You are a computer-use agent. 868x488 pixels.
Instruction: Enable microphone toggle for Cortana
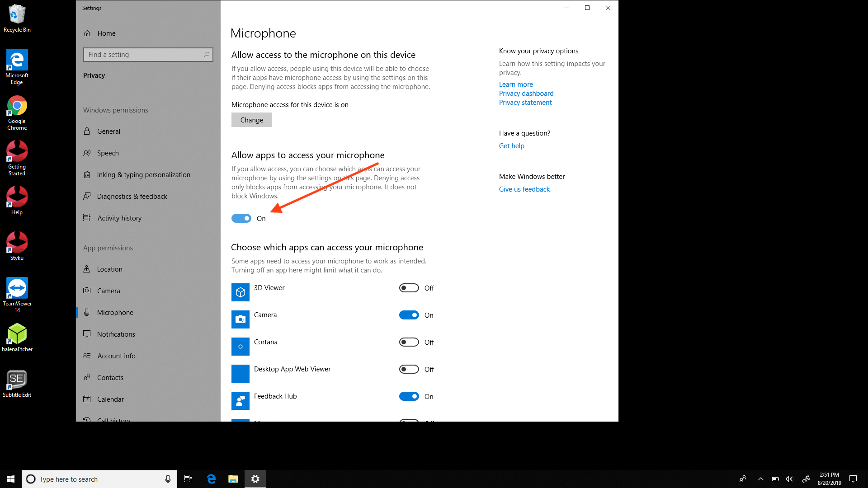point(409,342)
